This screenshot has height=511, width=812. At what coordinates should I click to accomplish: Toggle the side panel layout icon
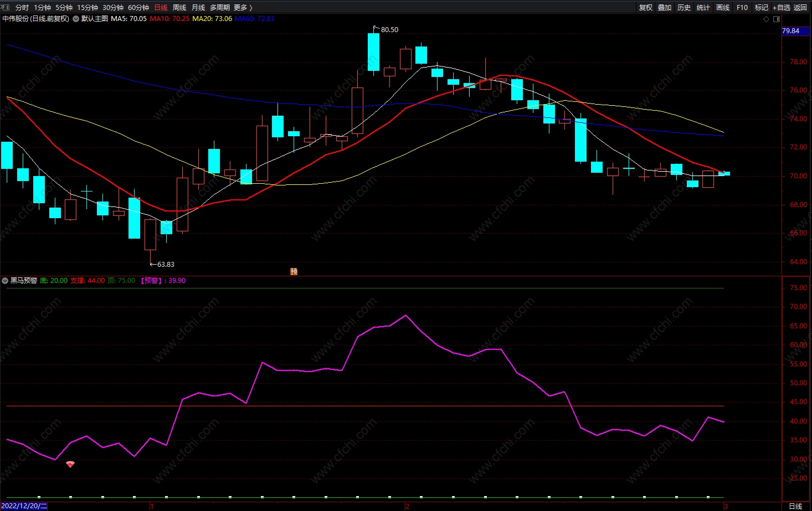tap(777, 19)
